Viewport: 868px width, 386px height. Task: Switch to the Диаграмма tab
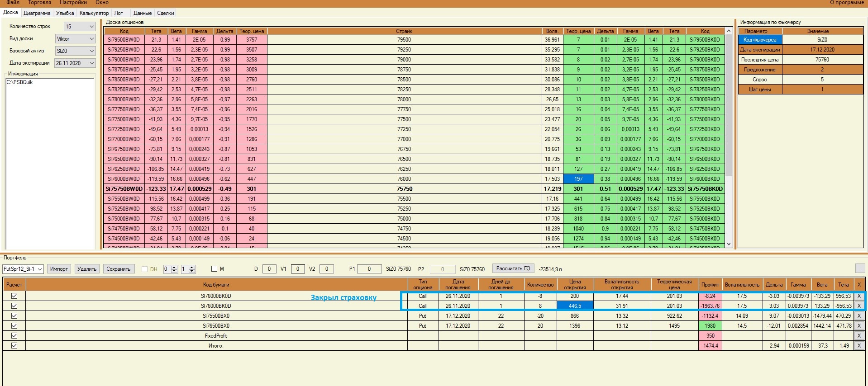[x=37, y=13]
